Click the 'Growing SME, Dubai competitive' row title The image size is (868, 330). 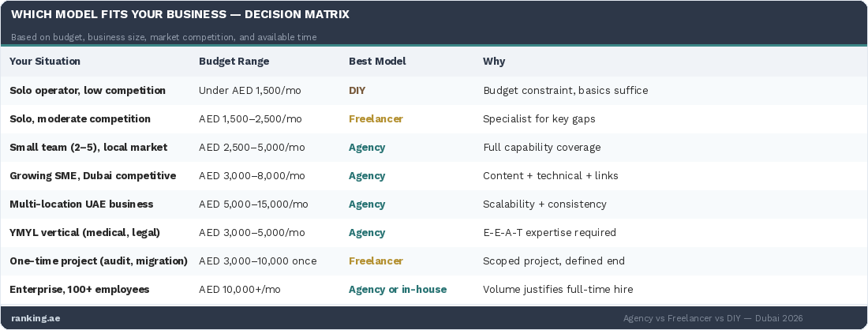pos(92,176)
